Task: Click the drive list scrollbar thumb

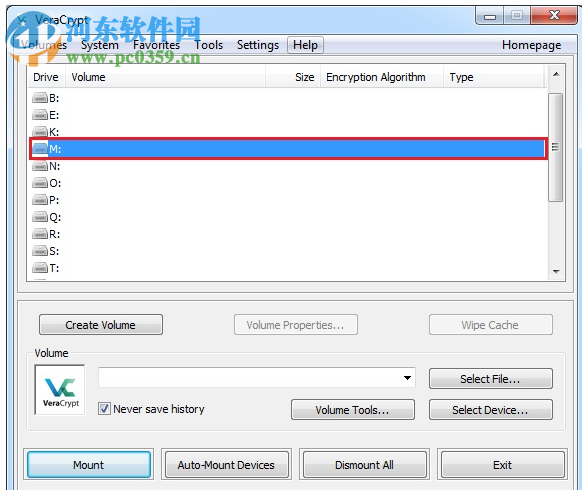Action: (555, 147)
